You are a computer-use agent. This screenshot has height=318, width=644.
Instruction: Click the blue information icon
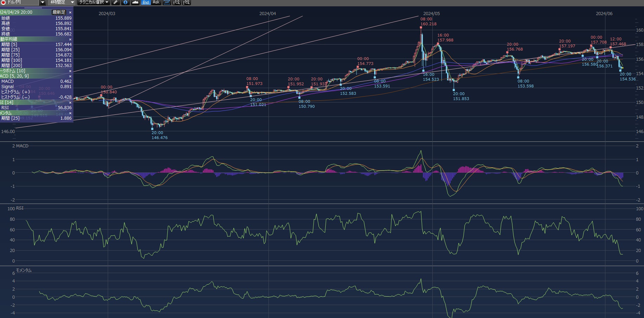[125, 2]
